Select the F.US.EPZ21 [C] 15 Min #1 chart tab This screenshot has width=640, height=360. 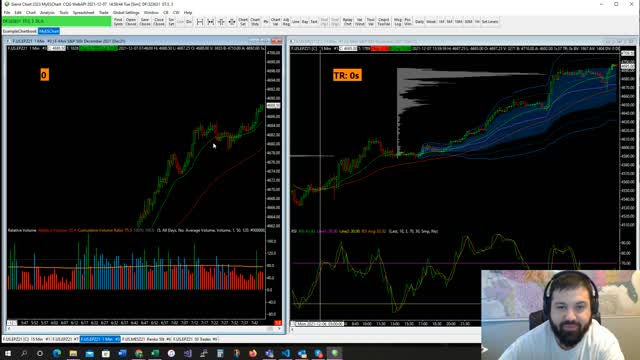click(x=26, y=339)
